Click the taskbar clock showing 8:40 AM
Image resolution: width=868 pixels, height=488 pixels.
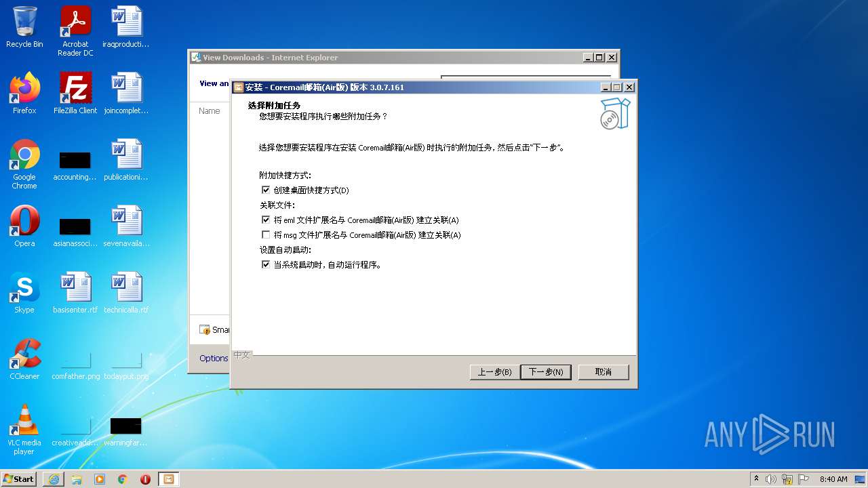click(x=833, y=479)
